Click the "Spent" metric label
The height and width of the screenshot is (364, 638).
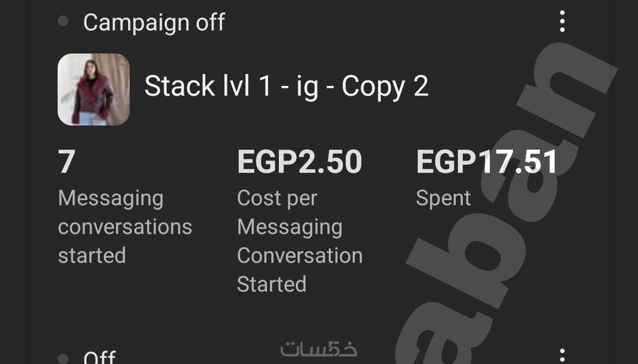click(x=443, y=198)
